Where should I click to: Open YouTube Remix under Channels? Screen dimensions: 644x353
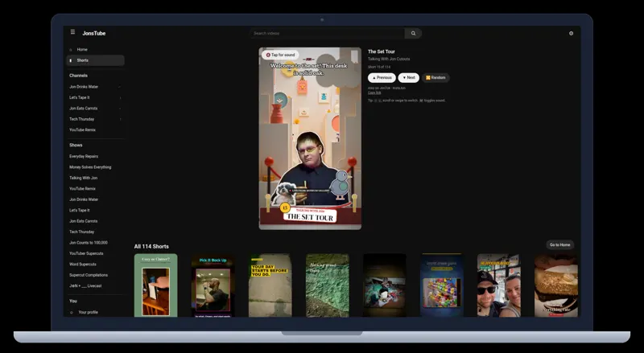click(x=82, y=129)
